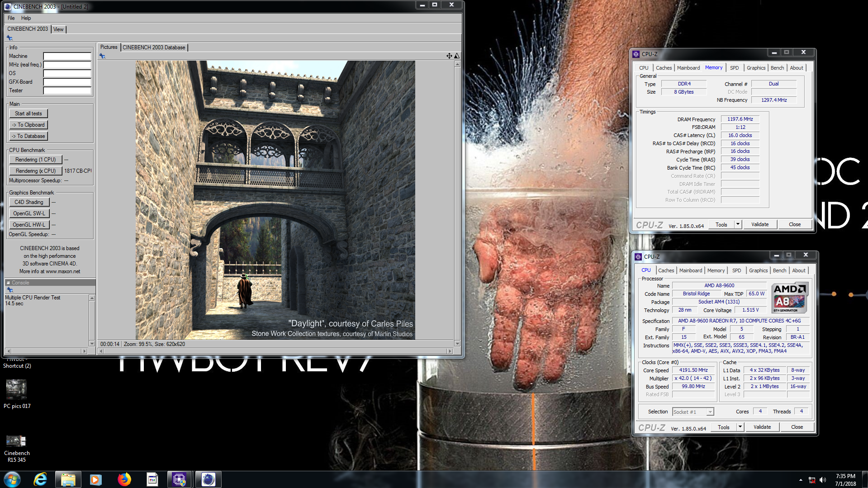This screenshot has width=868, height=488.
Task: Open the CINEBENCH 2003 Database tab
Action: pyautogui.click(x=154, y=47)
